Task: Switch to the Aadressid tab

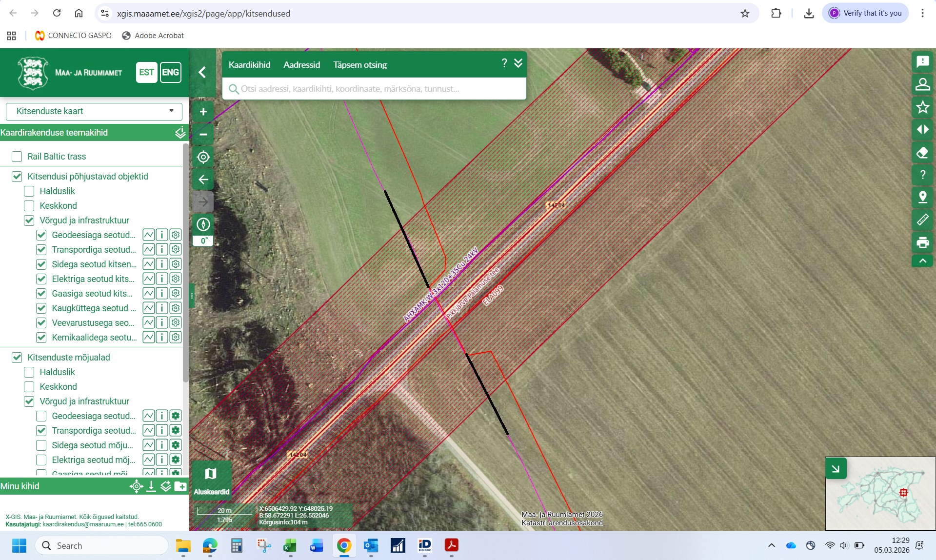Action: 301,65
